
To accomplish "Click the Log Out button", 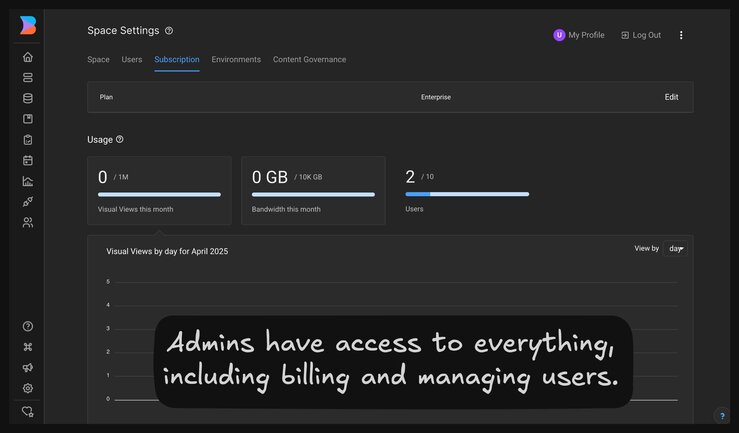I will (x=641, y=35).
